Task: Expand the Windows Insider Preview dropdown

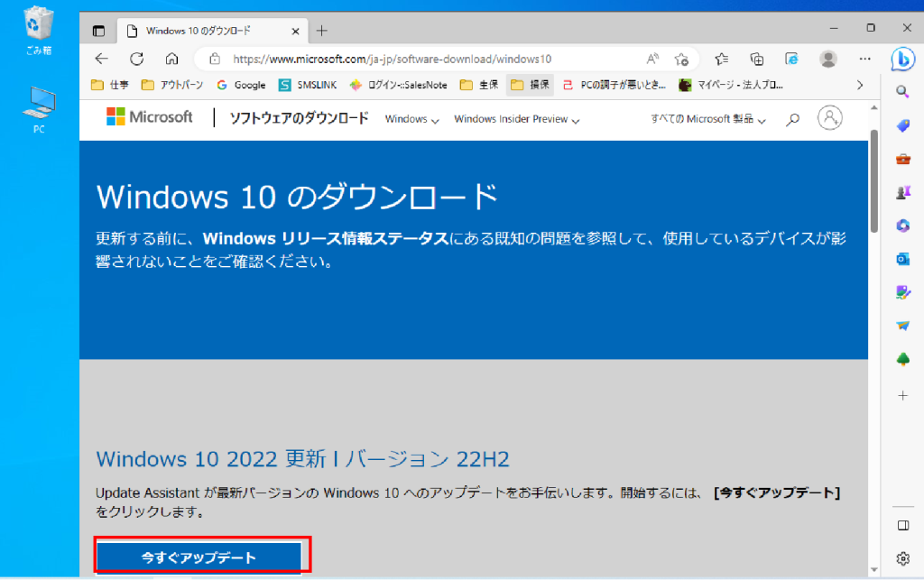Action: 517,119
